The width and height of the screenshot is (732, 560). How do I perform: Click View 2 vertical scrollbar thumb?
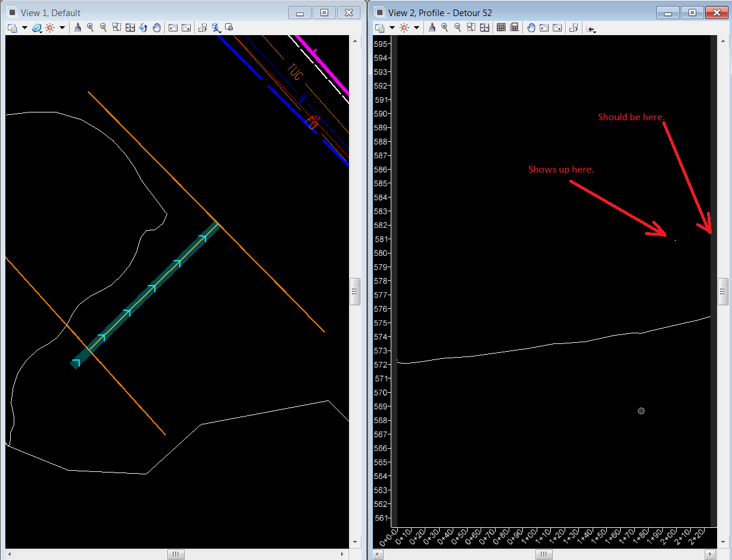722,292
